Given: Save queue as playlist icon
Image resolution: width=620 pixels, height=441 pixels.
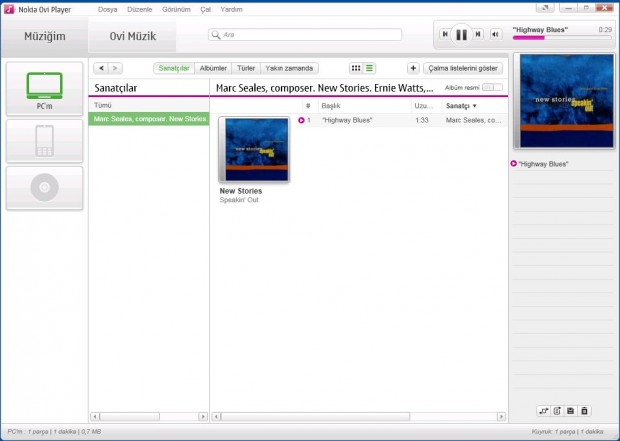Looking at the screenshot, I should point(570,411).
